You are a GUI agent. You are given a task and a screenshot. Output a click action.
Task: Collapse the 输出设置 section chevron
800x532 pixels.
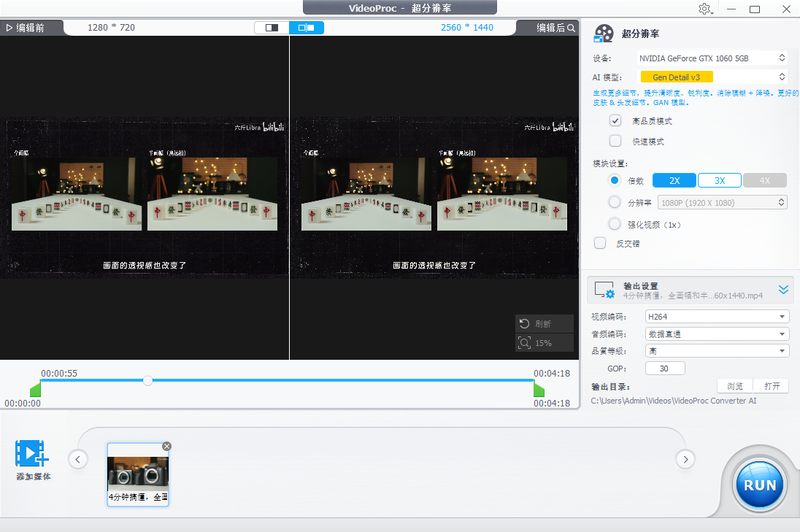point(783,289)
